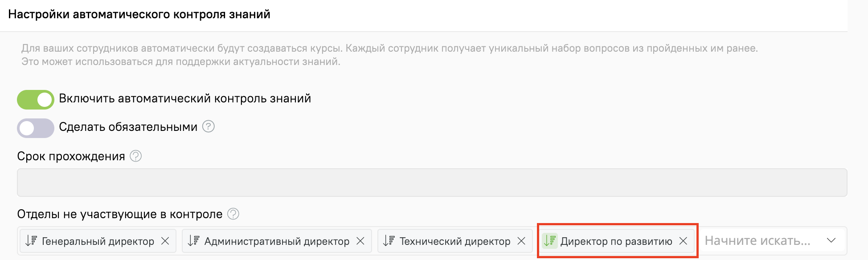Click the sort icon on Генеральный директор chip
This screenshot has width=868, height=260.
pyautogui.click(x=31, y=241)
